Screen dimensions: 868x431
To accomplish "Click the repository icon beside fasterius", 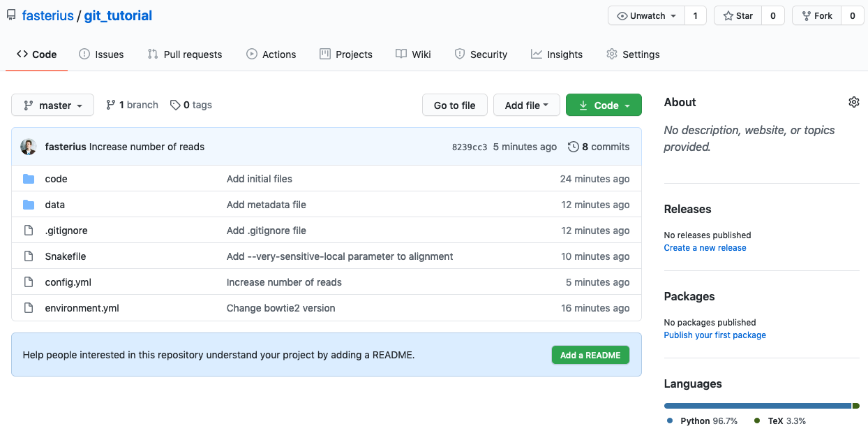I will 10,15.
